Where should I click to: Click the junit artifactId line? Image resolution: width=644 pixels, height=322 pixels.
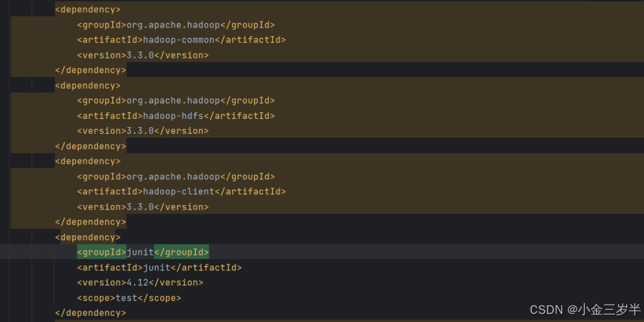(x=159, y=268)
